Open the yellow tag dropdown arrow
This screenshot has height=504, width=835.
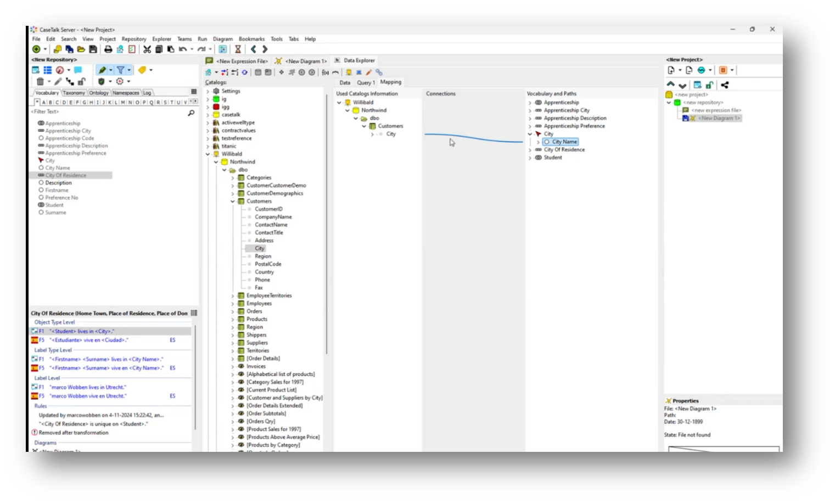151,70
